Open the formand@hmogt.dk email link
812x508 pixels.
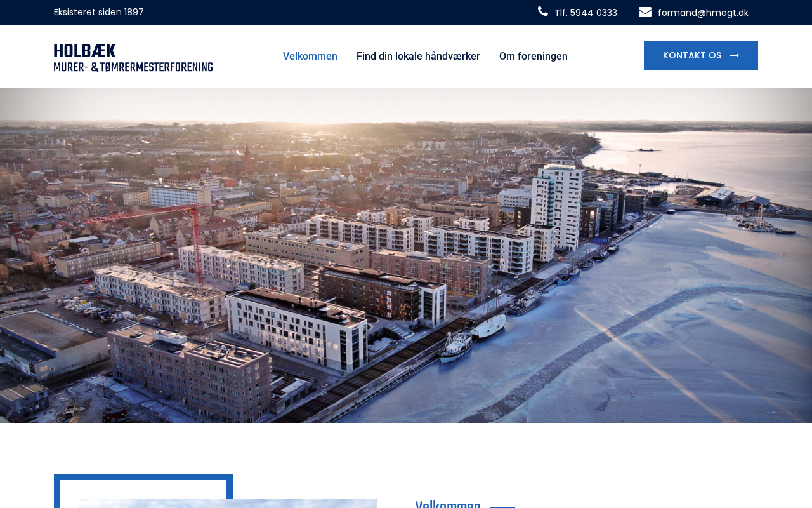tap(703, 13)
